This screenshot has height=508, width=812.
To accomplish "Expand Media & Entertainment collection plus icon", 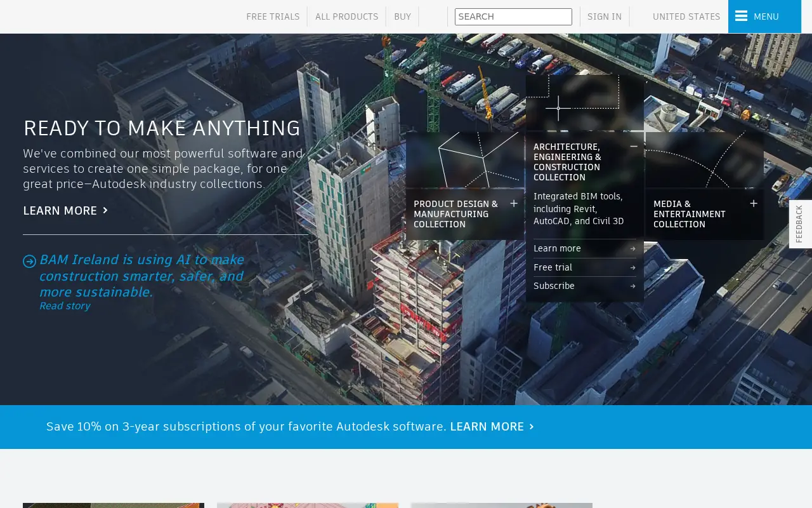I will point(754,204).
